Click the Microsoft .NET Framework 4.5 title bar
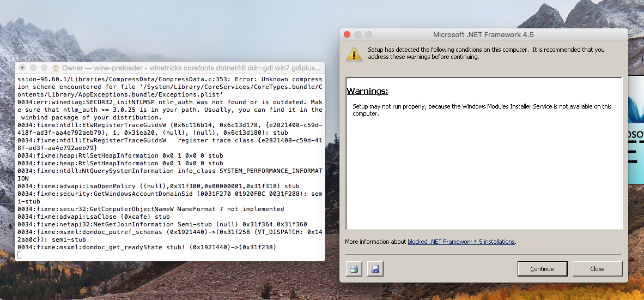The image size is (644, 300). tap(483, 34)
